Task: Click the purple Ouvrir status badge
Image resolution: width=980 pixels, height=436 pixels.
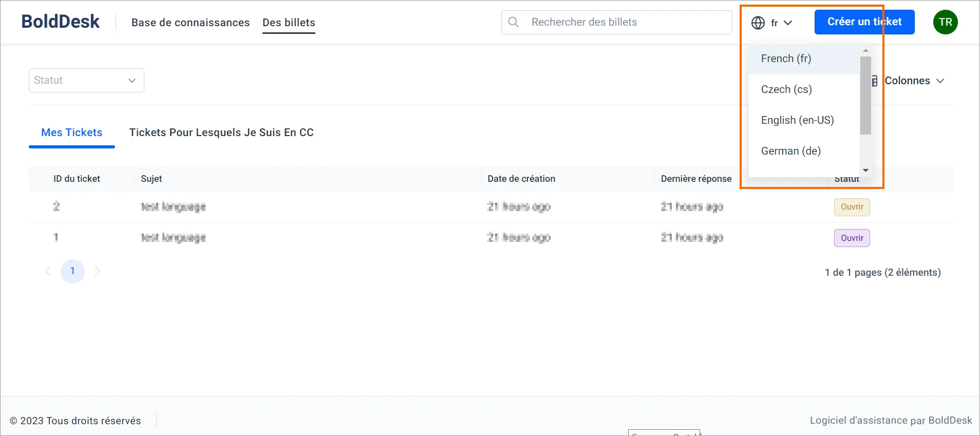Action: click(852, 238)
